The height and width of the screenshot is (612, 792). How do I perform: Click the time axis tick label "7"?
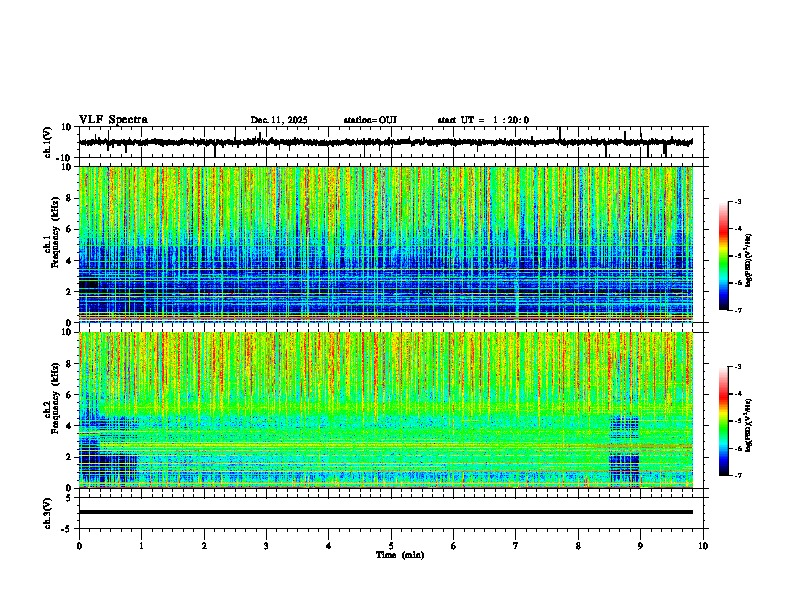516,546
